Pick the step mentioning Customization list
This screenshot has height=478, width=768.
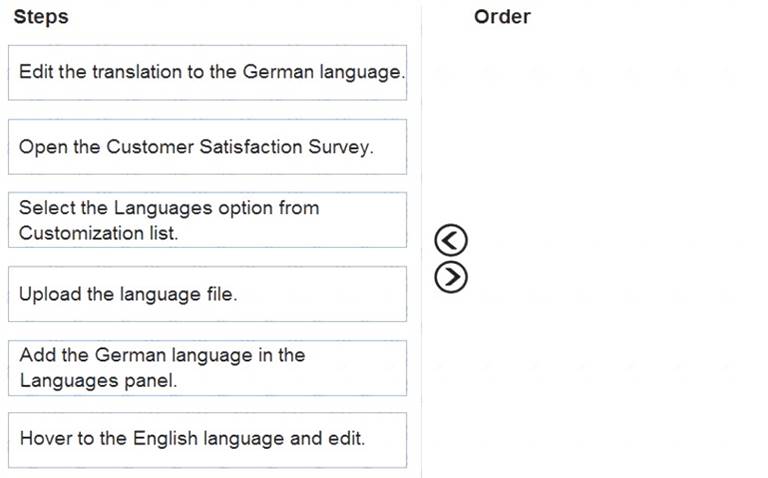pyautogui.click(x=207, y=220)
